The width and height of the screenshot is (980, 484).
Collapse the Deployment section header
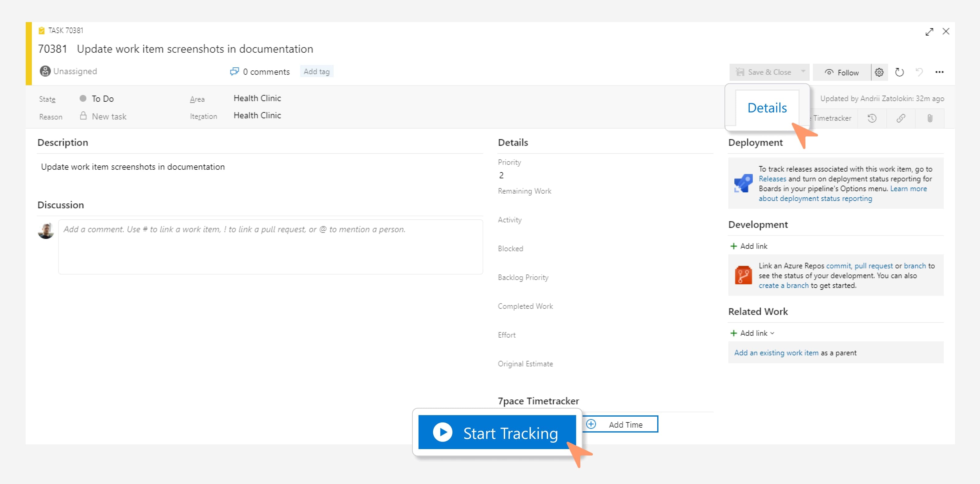click(x=755, y=143)
